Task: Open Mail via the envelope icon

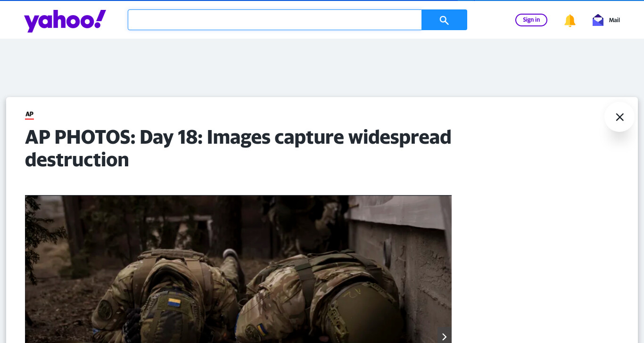Action: (598, 20)
